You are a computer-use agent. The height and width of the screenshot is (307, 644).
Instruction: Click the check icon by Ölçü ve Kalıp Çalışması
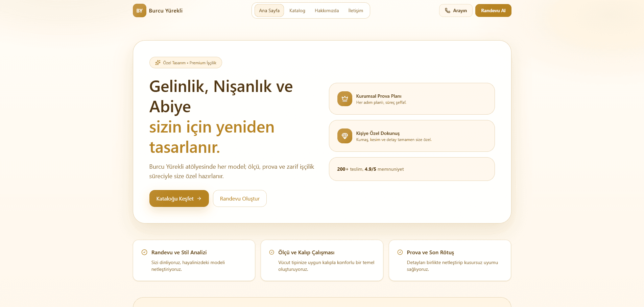[x=271, y=252]
